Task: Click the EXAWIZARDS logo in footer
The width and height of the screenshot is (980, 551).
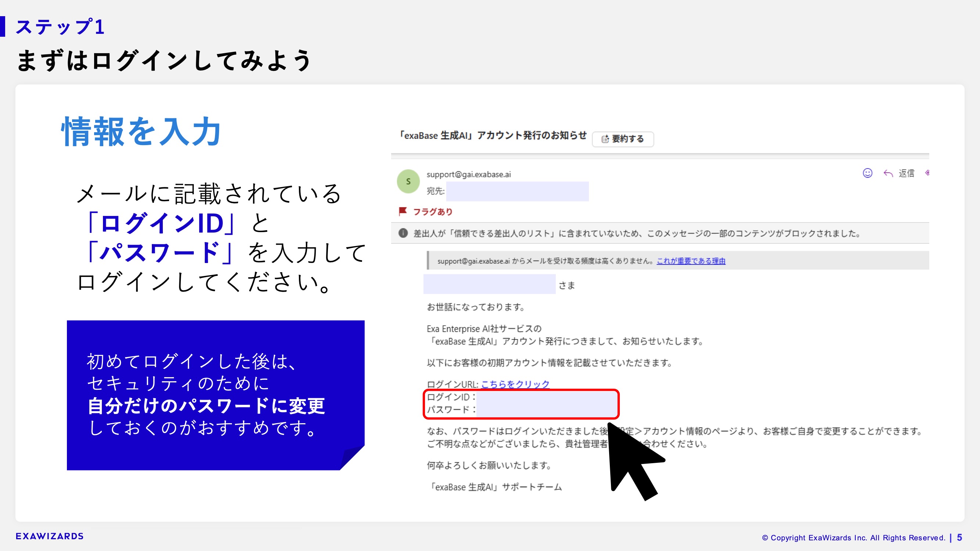Action: pos(50,536)
